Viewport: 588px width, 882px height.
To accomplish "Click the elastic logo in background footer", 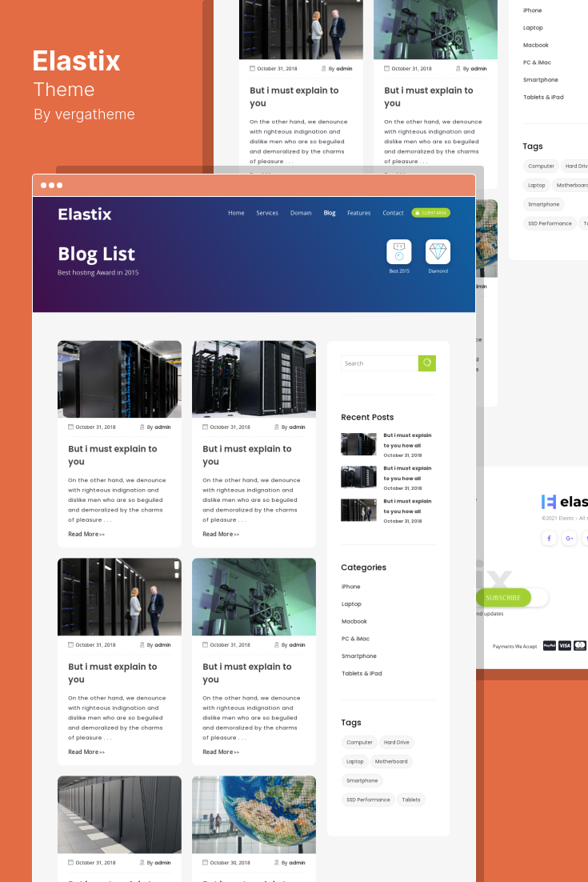I will pyautogui.click(x=564, y=502).
